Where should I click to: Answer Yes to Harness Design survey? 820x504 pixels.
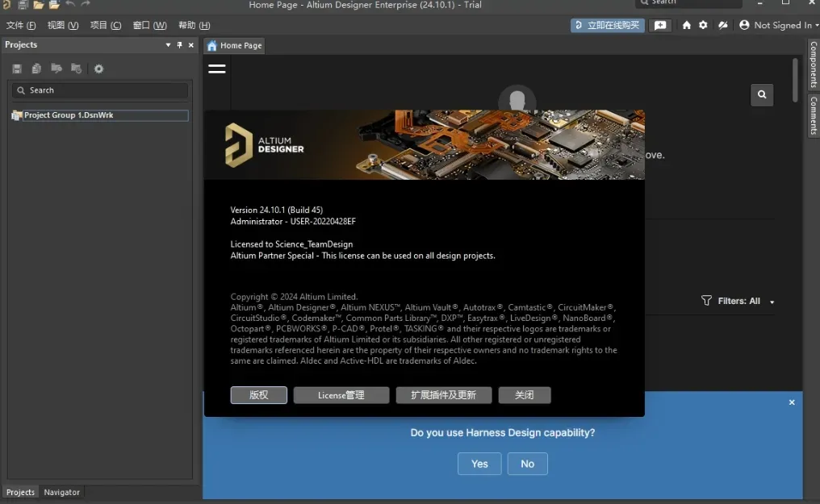(479, 464)
